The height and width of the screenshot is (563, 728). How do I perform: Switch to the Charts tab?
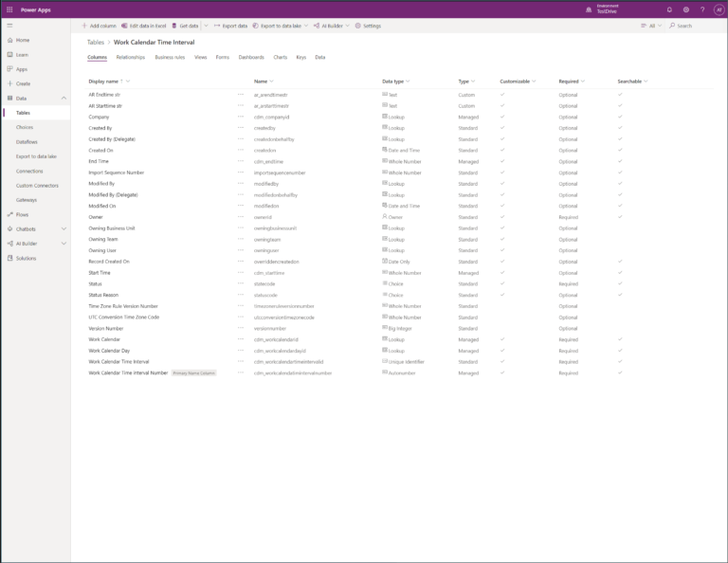point(281,58)
